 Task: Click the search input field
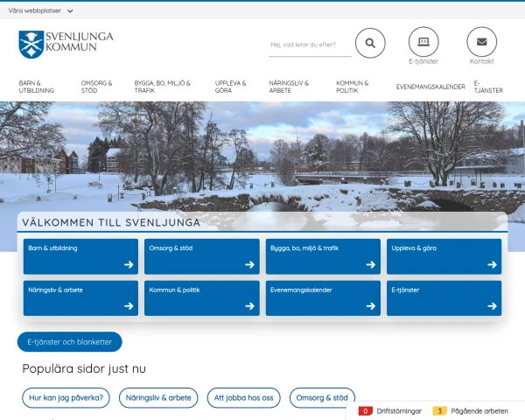coord(309,45)
